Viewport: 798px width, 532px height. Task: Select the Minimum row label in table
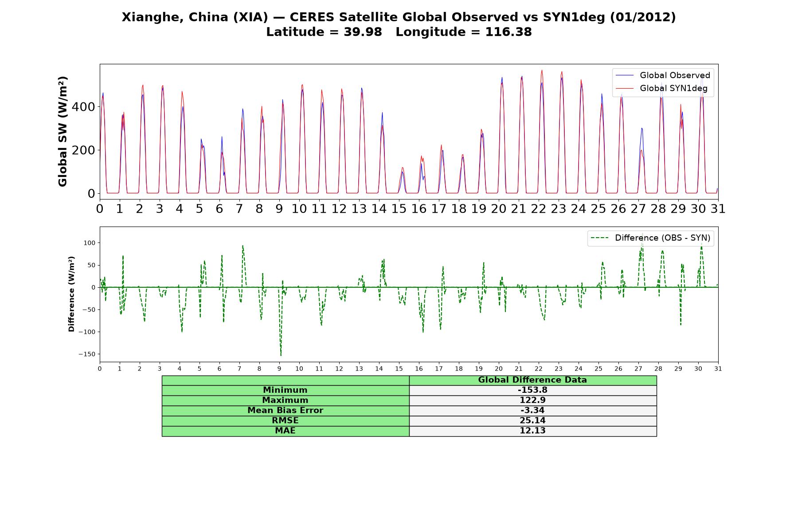285,390
